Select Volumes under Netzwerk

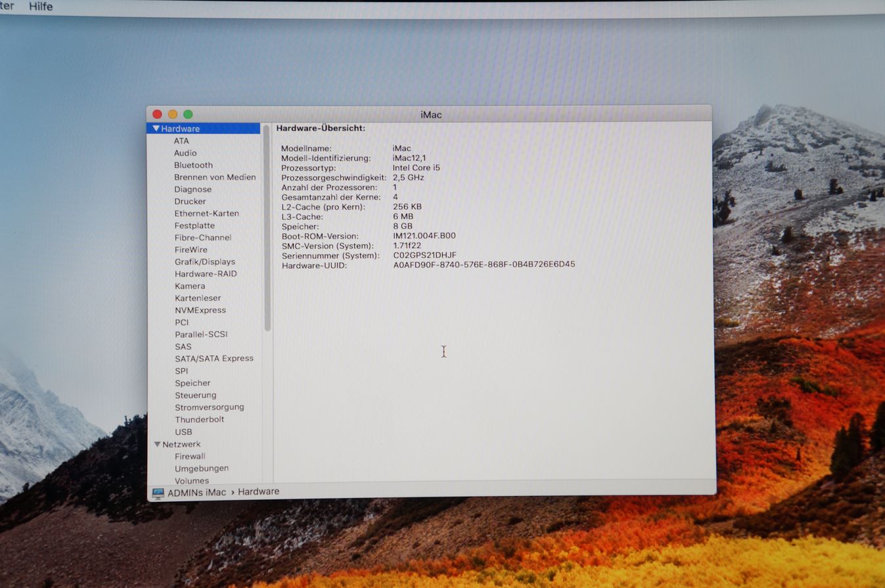[192, 481]
